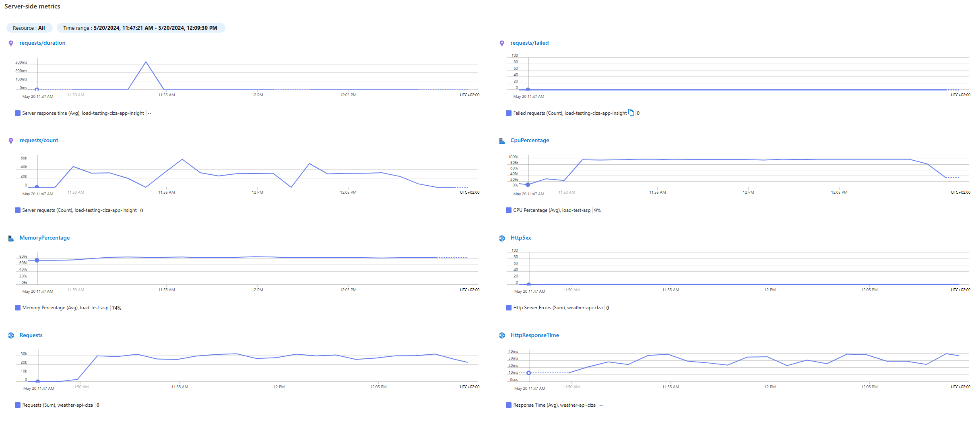Screen dimensions: 980x422
Task: Open the Resource : All filter
Action: pyautogui.click(x=29, y=28)
